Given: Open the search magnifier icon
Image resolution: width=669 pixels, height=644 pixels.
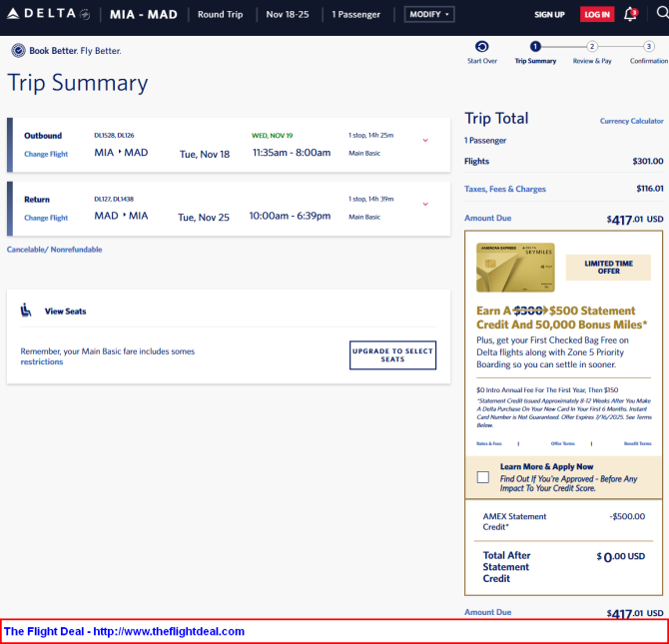Looking at the screenshot, I should pos(663,13).
